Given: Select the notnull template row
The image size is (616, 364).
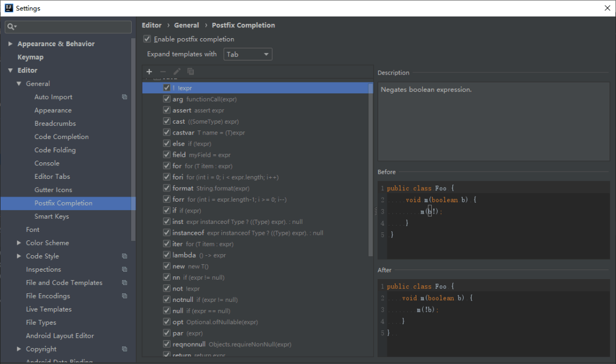Looking at the screenshot, I should pos(256,300).
